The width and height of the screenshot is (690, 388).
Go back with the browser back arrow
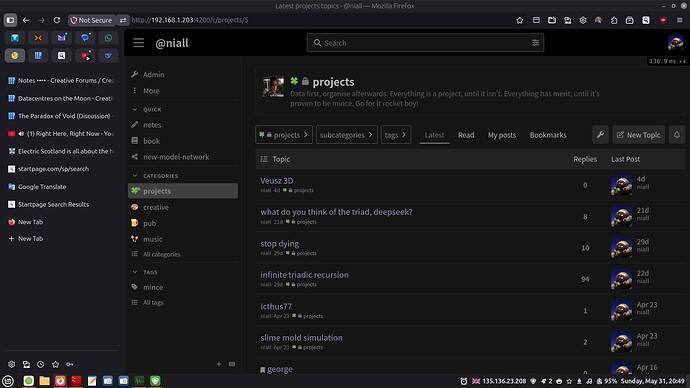[26, 20]
